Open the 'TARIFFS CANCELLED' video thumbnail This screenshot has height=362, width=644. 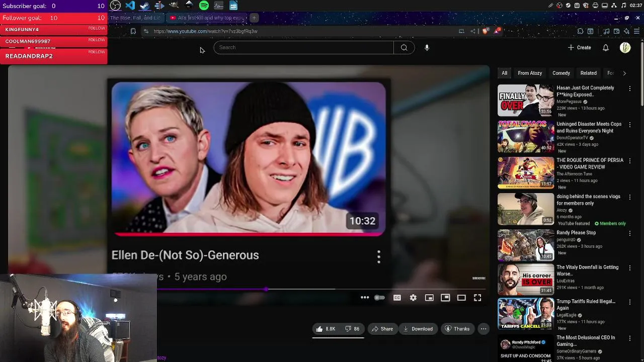tap(526, 314)
